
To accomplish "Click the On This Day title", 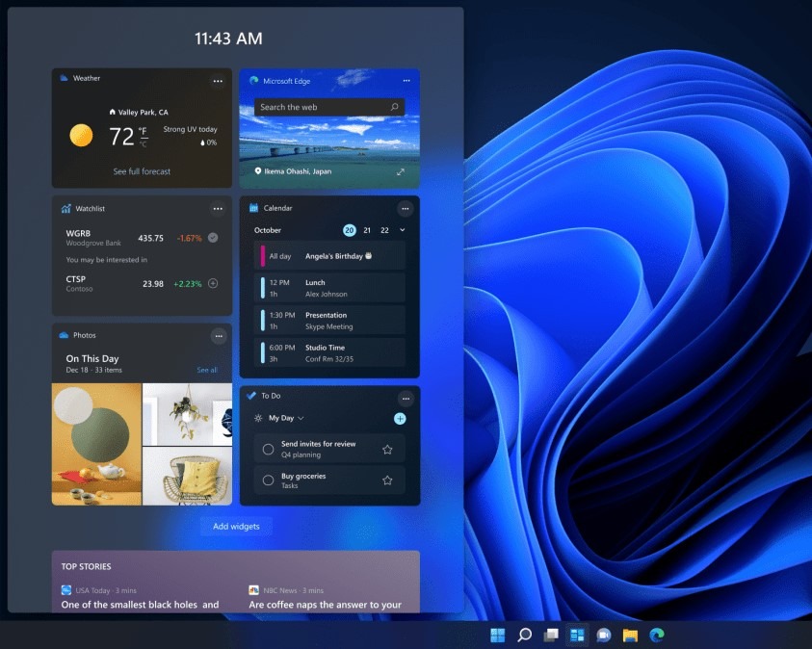I will click(92, 358).
